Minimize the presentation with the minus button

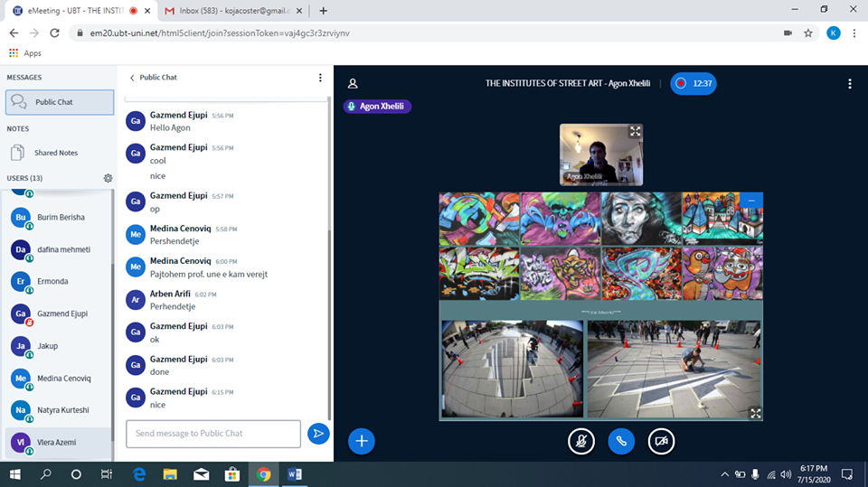[751, 200]
